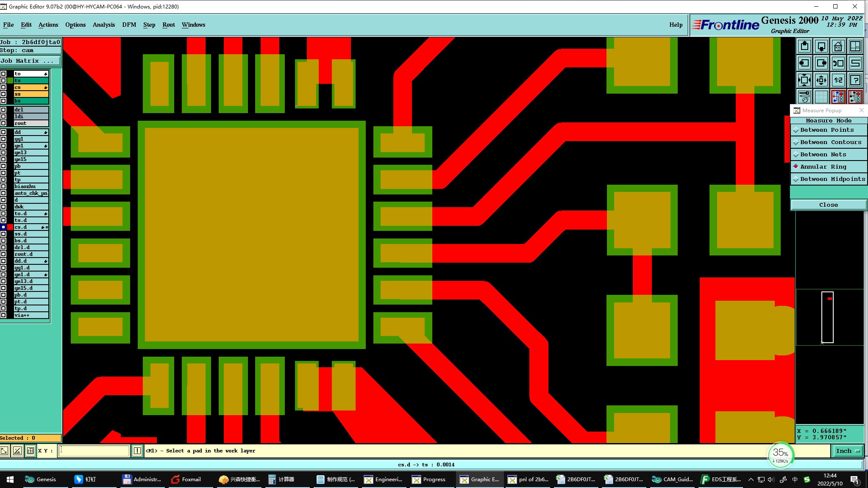Click the exclamation mark icon beside XY field

coord(137,451)
